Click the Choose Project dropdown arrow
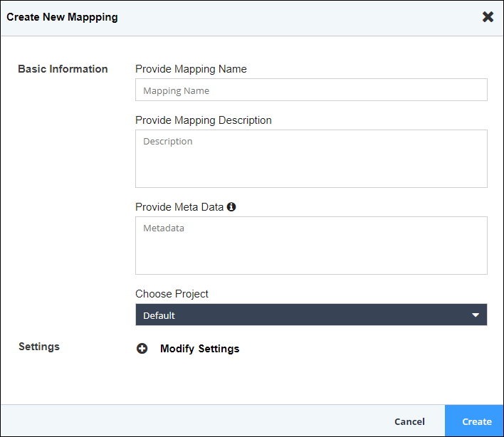Image resolution: width=504 pixels, height=437 pixels. click(476, 315)
